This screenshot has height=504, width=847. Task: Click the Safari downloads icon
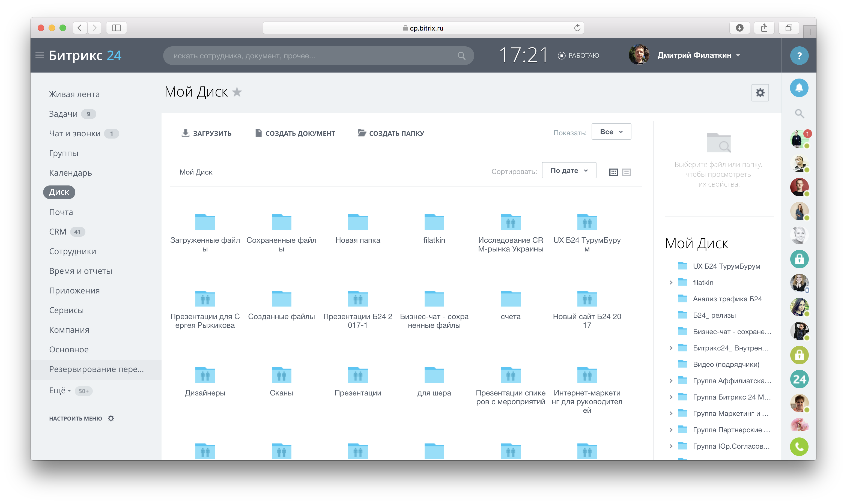(739, 28)
